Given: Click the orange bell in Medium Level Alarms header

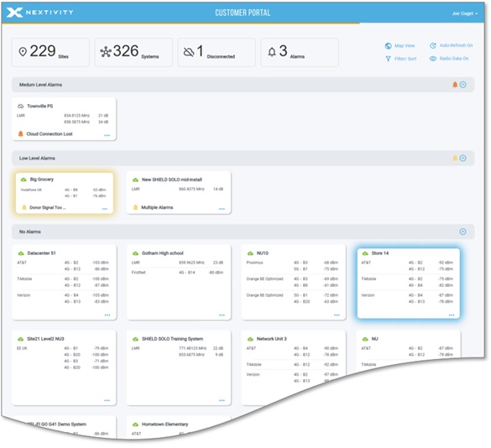Looking at the screenshot, I should coord(455,85).
